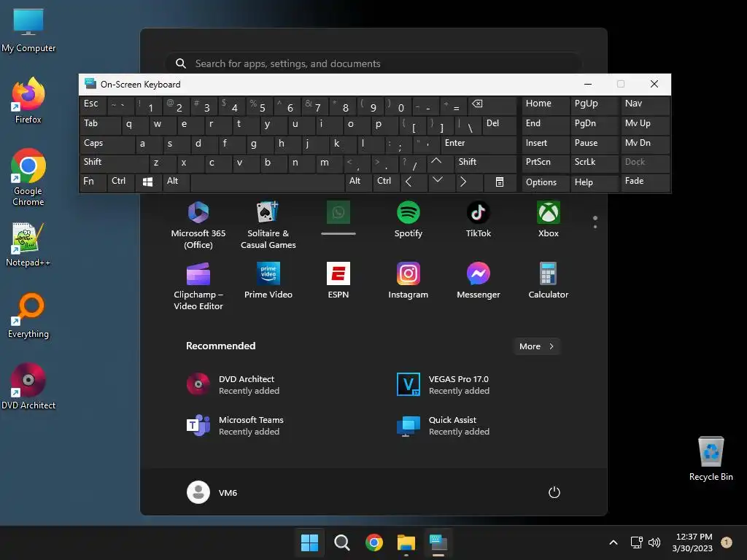747x560 pixels.
Task: Toggle the right Alt key
Action: pos(357,182)
